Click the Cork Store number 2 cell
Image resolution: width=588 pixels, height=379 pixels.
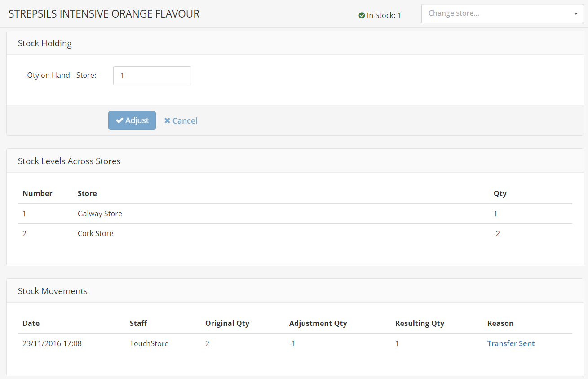[24, 233]
